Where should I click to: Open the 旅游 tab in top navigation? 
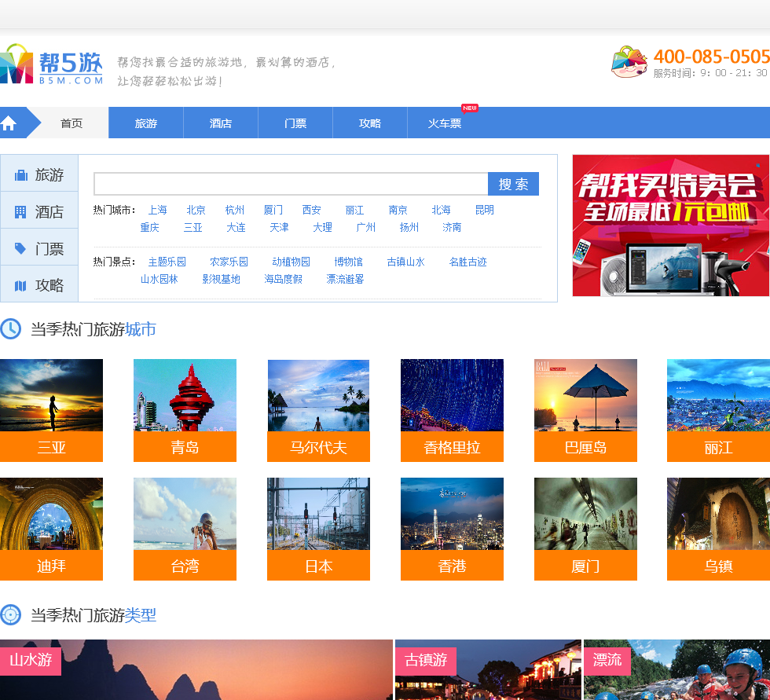click(146, 123)
